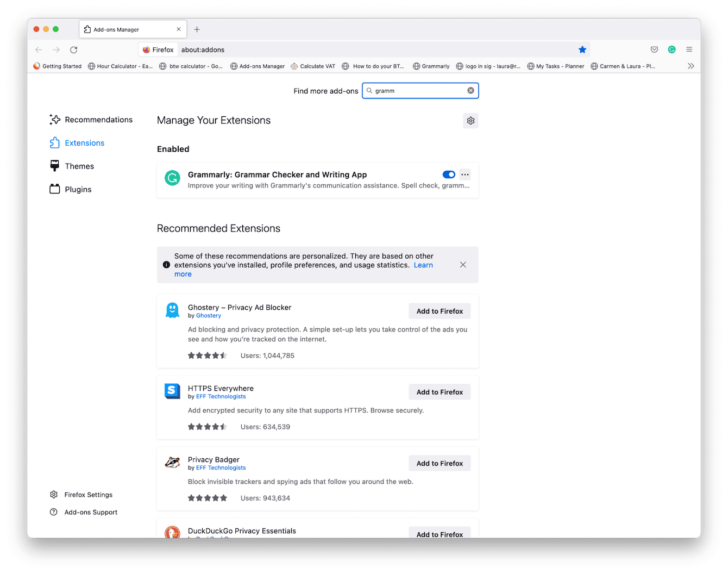This screenshot has width=728, height=574.
Task: Expand hidden bookmarks with the chevron
Action: click(691, 66)
